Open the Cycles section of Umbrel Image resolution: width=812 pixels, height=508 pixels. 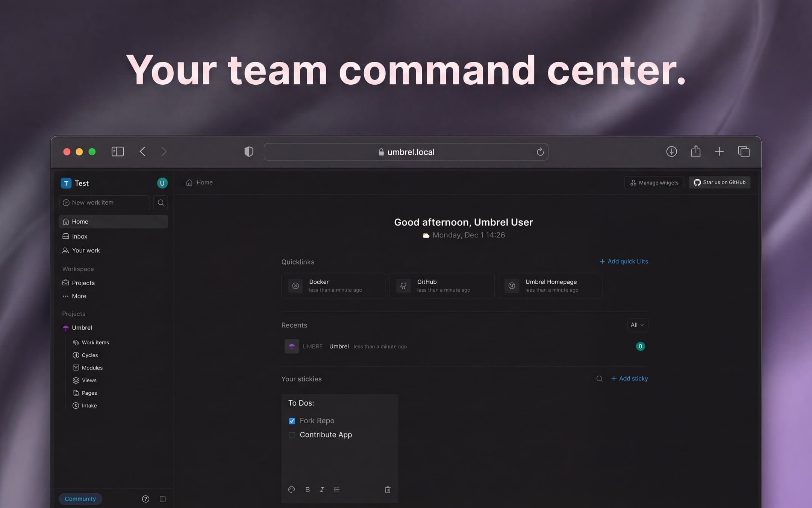[x=89, y=355]
